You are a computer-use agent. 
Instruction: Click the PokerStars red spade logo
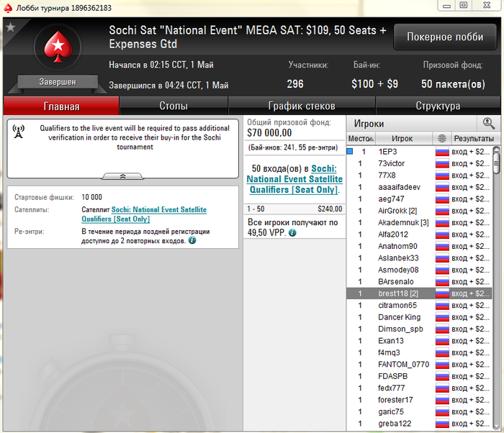pos(58,47)
